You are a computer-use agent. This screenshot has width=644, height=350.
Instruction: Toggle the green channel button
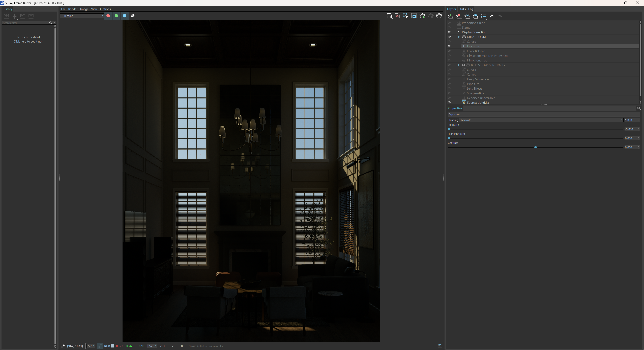(116, 16)
